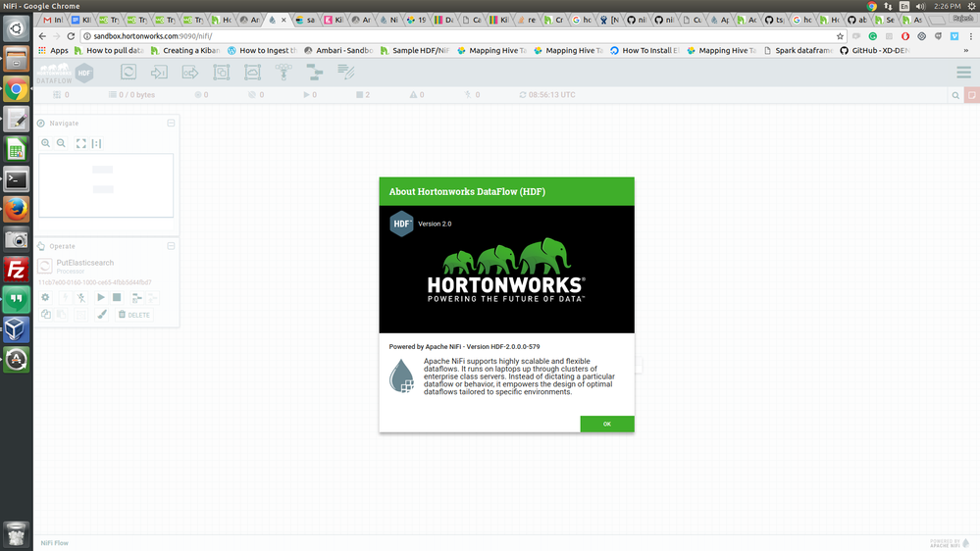The image size is (980, 551).
Task: Open the Creating a Kiban bookmark
Action: (185, 51)
